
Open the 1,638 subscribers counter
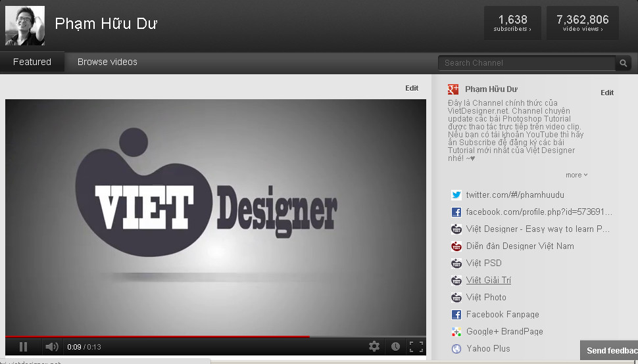coord(512,23)
